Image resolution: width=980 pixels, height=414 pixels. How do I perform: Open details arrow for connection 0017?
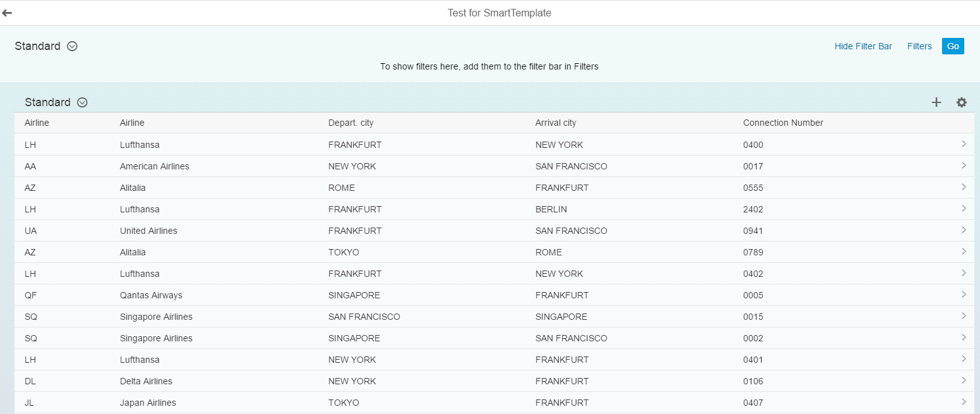964,166
